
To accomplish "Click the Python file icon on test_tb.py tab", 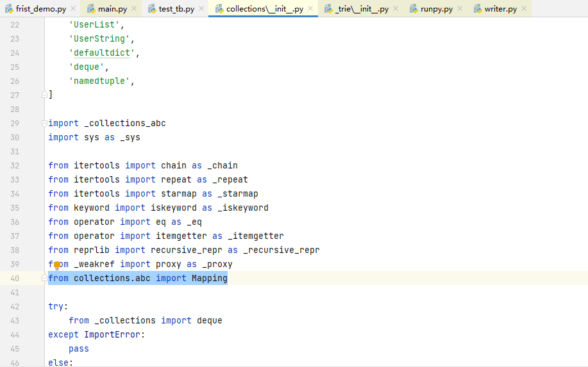I will (152, 8).
